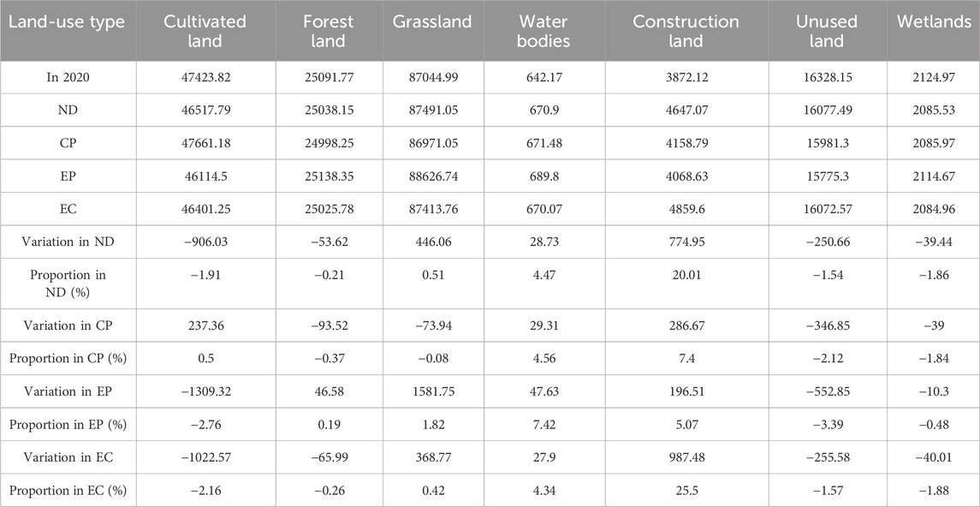Select the Variation in EP row label

(68, 391)
